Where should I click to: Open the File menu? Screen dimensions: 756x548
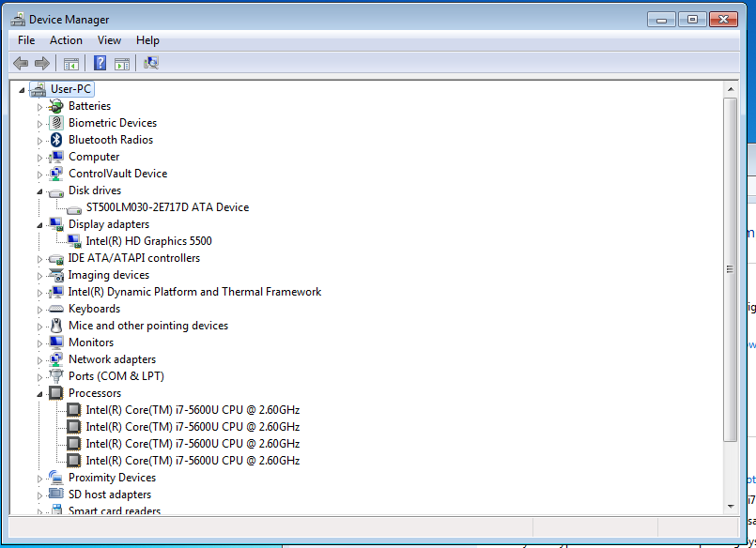coord(26,40)
